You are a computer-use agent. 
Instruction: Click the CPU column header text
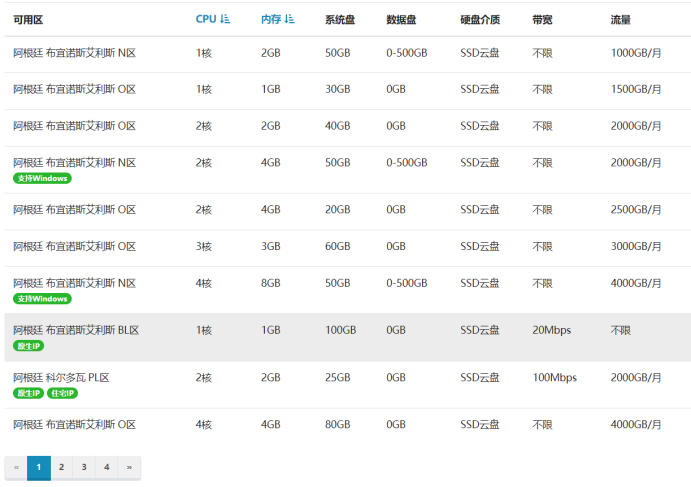pyautogui.click(x=206, y=19)
